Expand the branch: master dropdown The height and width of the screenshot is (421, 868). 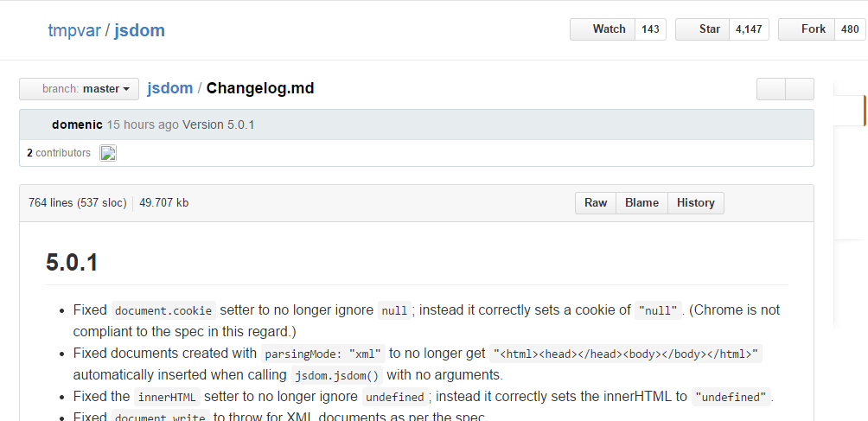pos(79,89)
